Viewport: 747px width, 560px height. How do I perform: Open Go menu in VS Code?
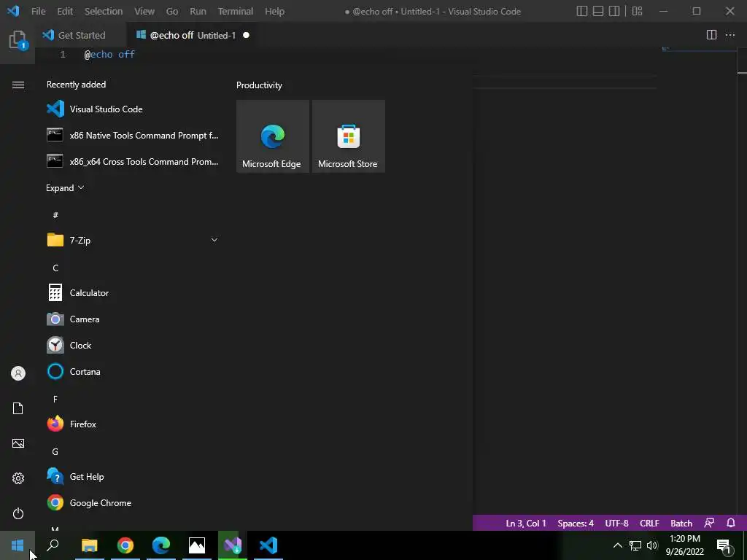coord(172,11)
